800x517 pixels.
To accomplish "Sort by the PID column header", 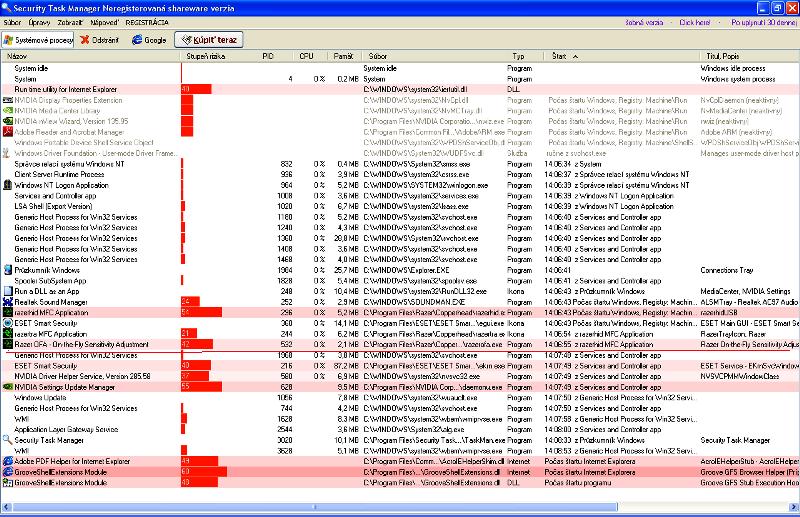I will pos(276,56).
